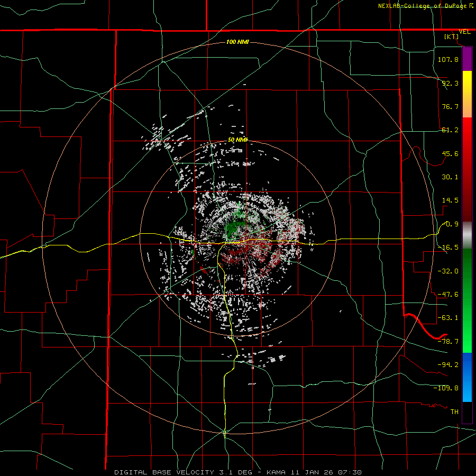
Task: Select the 30.1 legend value
Action: click(x=450, y=177)
